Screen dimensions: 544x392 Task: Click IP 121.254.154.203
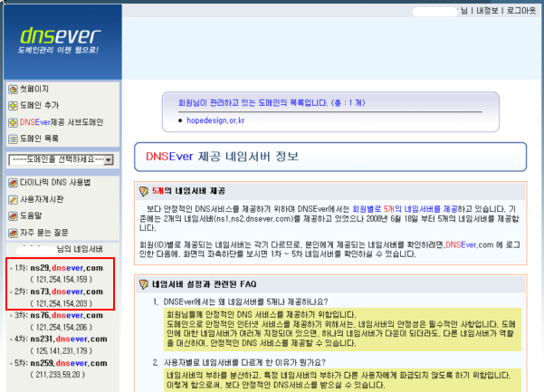click(x=62, y=303)
